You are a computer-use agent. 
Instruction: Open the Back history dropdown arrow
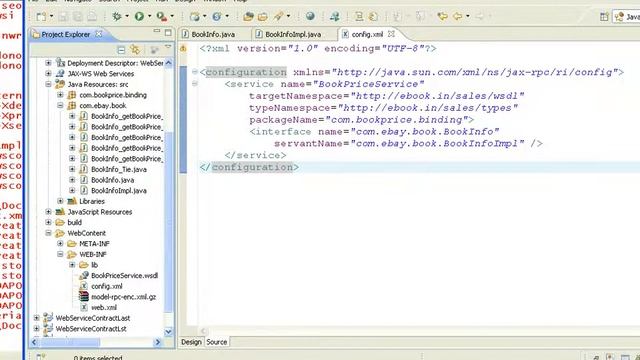tap(467, 16)
